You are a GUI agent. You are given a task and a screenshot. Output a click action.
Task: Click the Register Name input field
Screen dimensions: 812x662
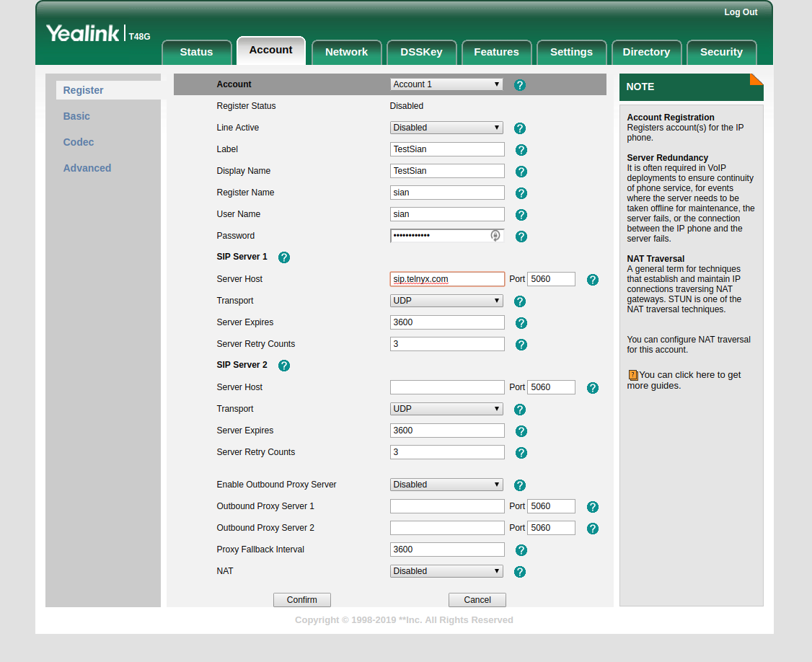point(447,193)
